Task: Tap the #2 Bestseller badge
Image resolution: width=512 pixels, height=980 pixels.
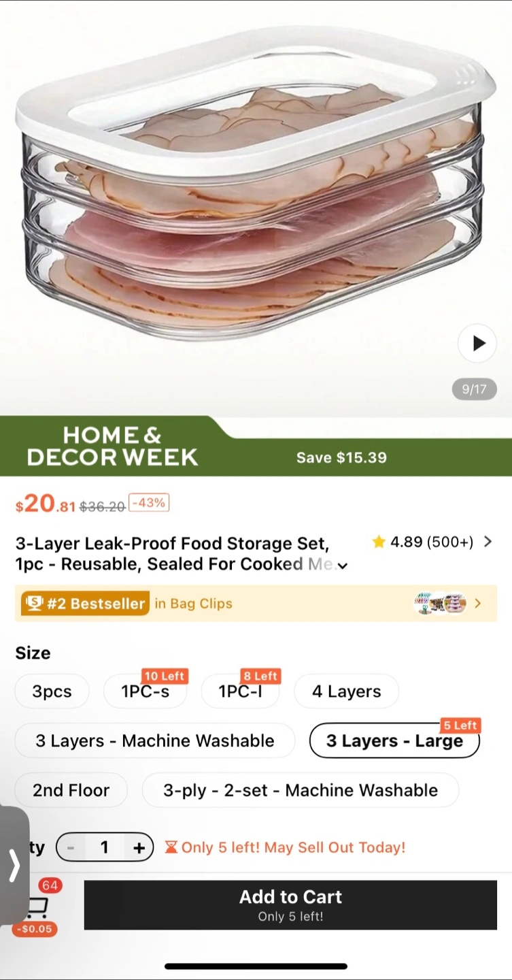Action: click(x=86, y=604)
